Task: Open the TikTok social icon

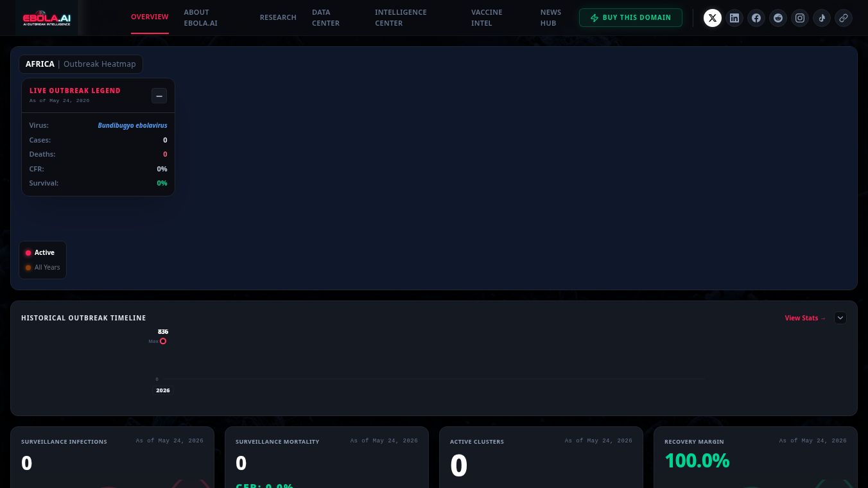Action: pos(822,18)
